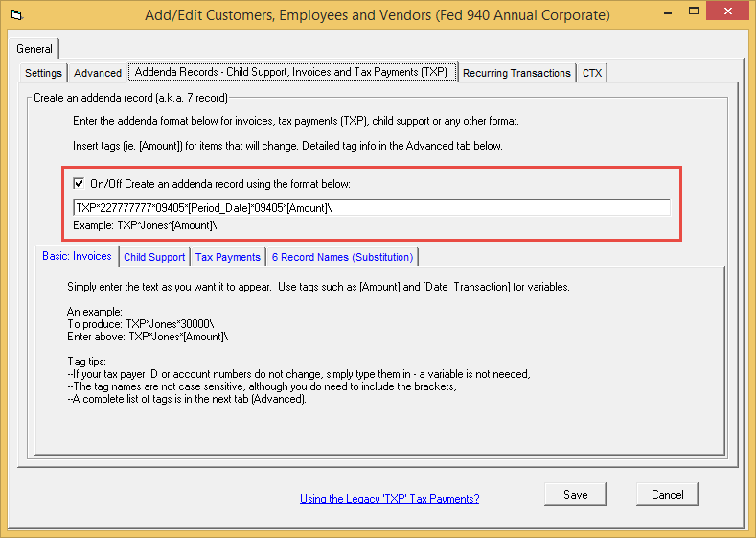Image resolution: width=756 pixels, height=538 pixels.
Task: Click the application icon in title bar
Action: pyautogui.click(x=14, y=15)
